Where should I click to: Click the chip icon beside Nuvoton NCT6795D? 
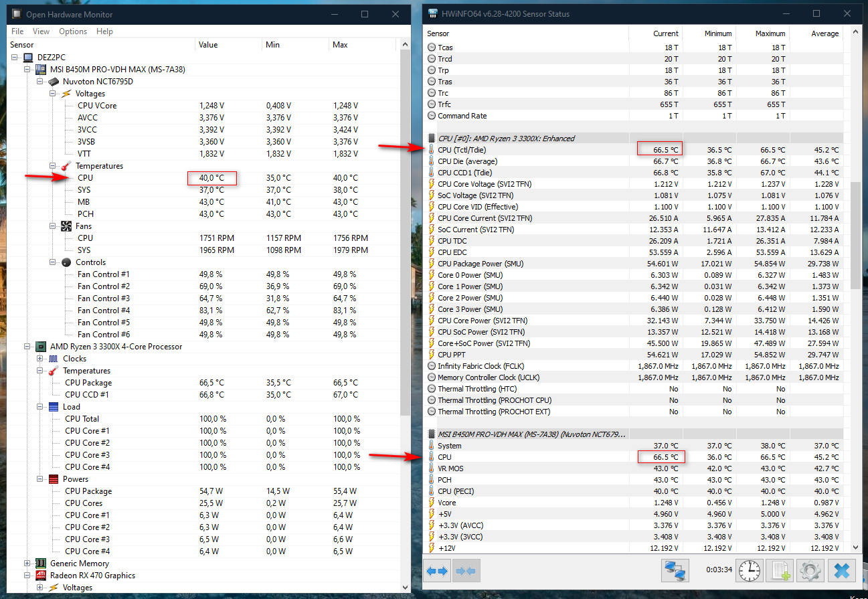pyautogui.click(x=54, y=82)
